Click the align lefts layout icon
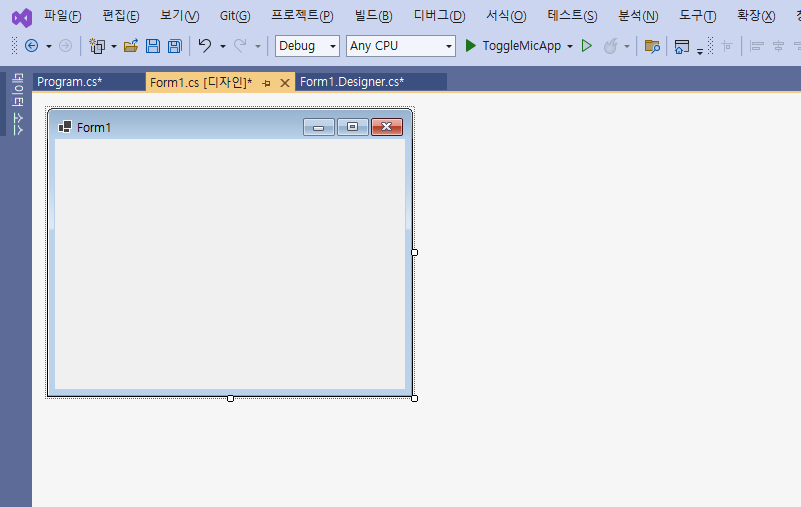Image resolution: width=801 pixels, height=507 pixels. coord(757,47)
